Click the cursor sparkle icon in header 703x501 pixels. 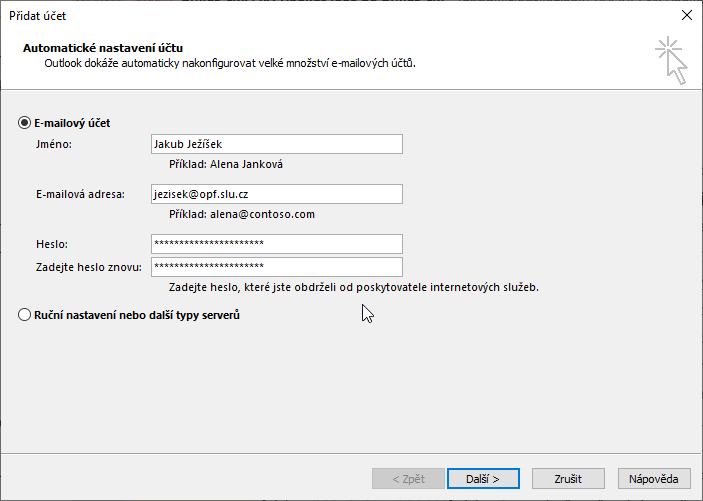671,61
